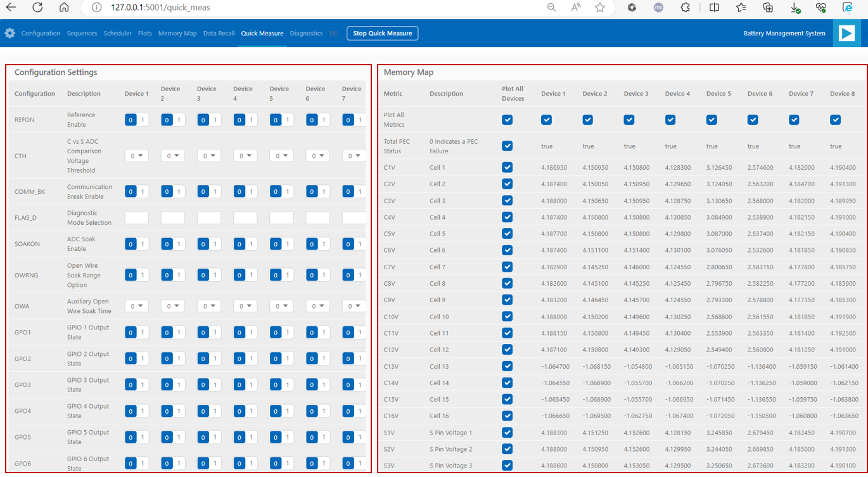
Task: Click the split screen icon in the browser toolbar
Action: pyautogui.click(x=714, y=8)
